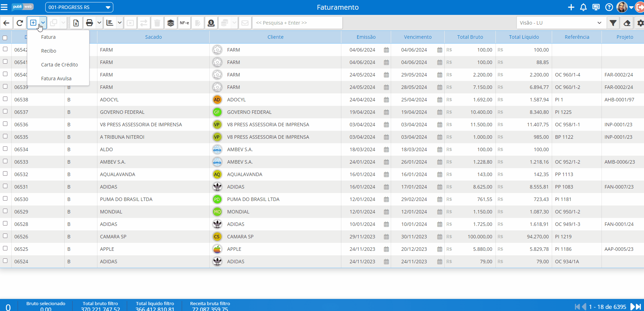
Task: Select Carta de Crédito option
Action: pyautogui.click(x=59, y=65)
